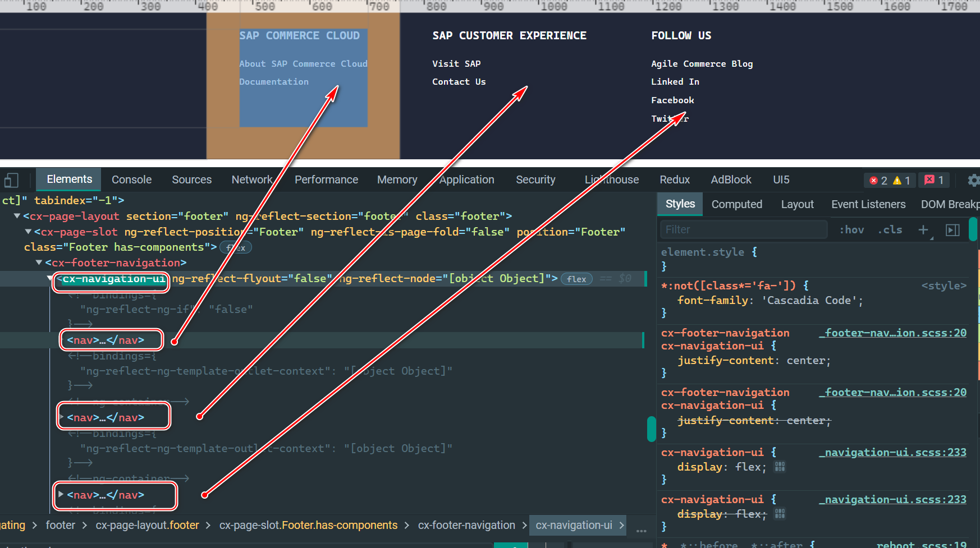Click the red error count badge
980x548 pixels.
[x=878, y=180]
